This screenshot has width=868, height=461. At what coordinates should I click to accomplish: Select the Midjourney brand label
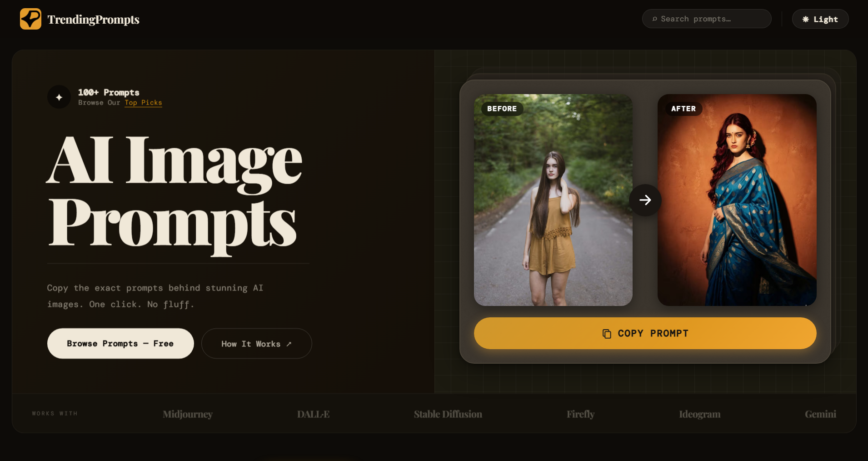click(187, 414)
